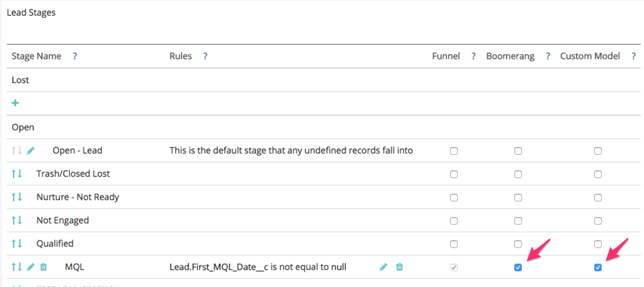Open Rules help question mark
The image size is (644, 287).
pyautogui.click(x=205, y=56)
